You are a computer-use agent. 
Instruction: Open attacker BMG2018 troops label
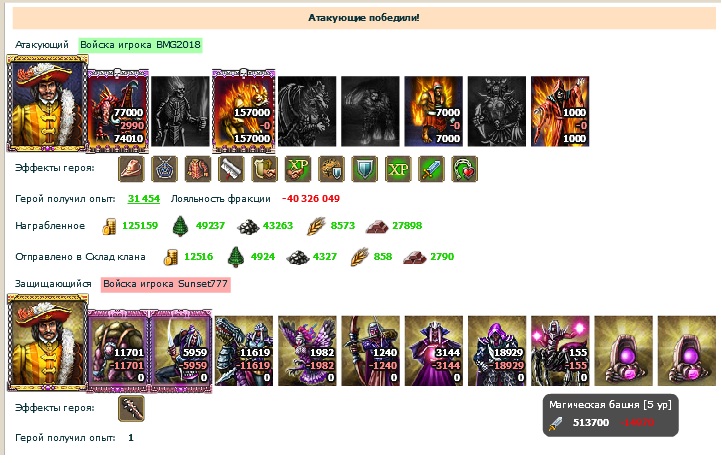[x=140, y=45]
